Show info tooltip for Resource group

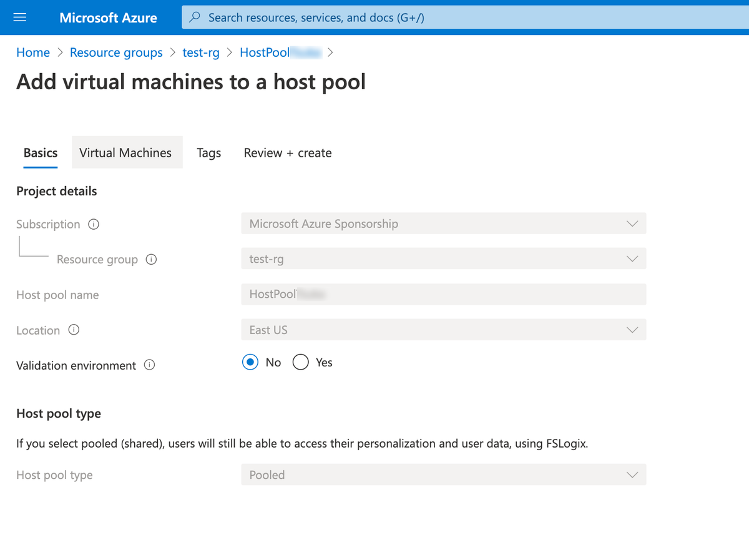[151, 259]
